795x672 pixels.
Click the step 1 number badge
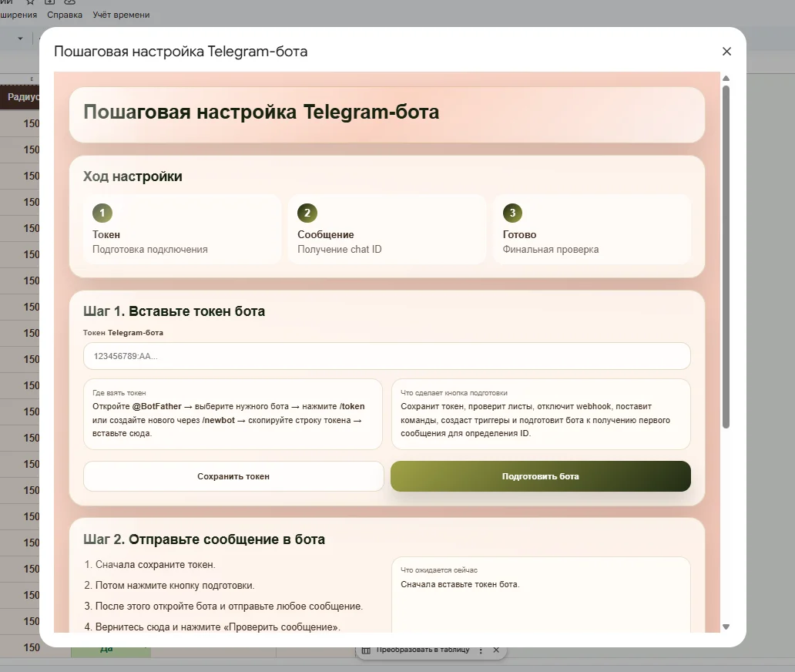pos(102,213)
